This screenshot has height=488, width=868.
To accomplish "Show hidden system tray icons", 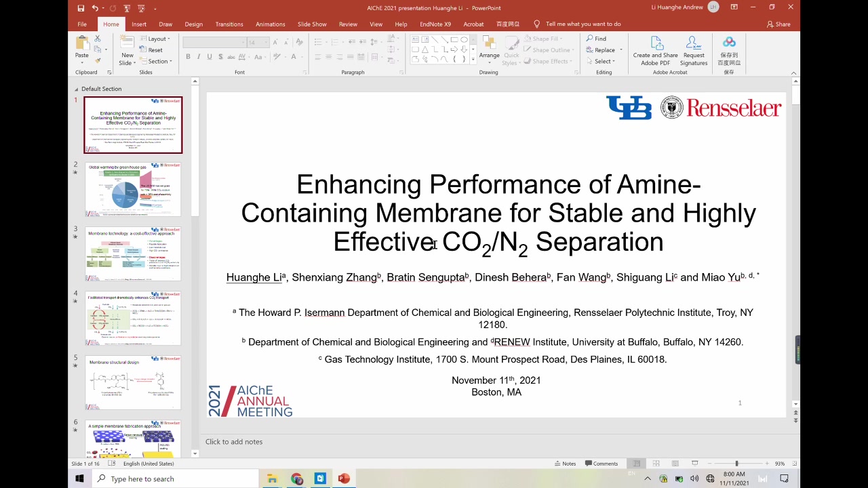I will click(x=647, y=479).
